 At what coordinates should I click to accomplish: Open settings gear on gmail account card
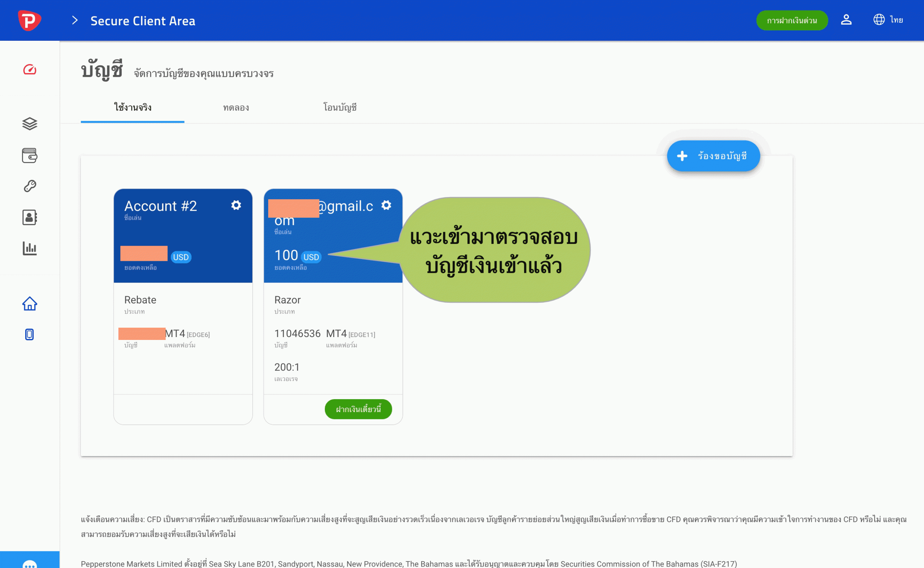(x=386, y=205)
